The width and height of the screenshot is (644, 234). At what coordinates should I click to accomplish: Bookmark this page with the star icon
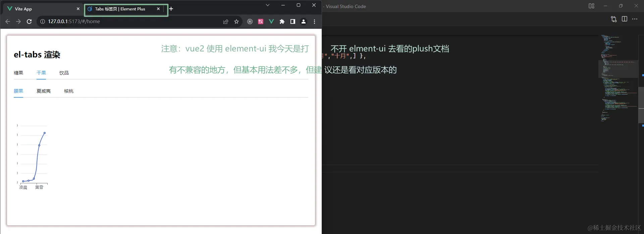[x=236, y=21]
